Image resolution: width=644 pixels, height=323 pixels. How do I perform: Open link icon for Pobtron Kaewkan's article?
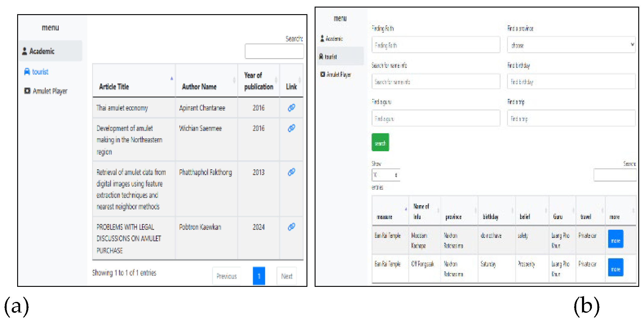pos(291,227)
